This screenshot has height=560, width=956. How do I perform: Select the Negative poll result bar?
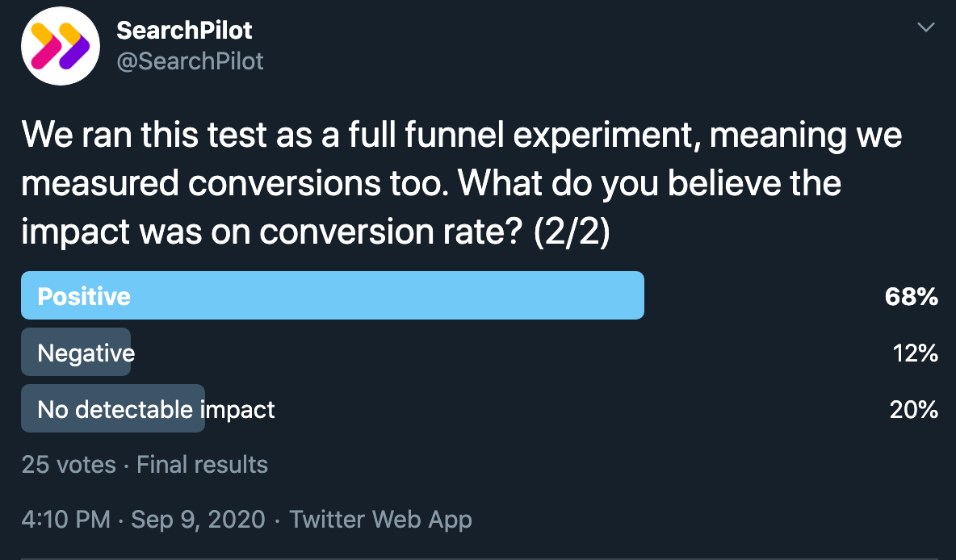76,352
